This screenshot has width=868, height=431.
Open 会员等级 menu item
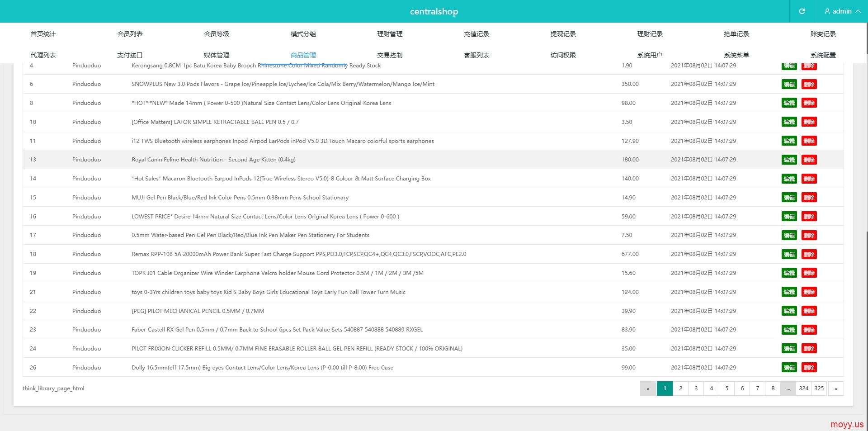217,34
